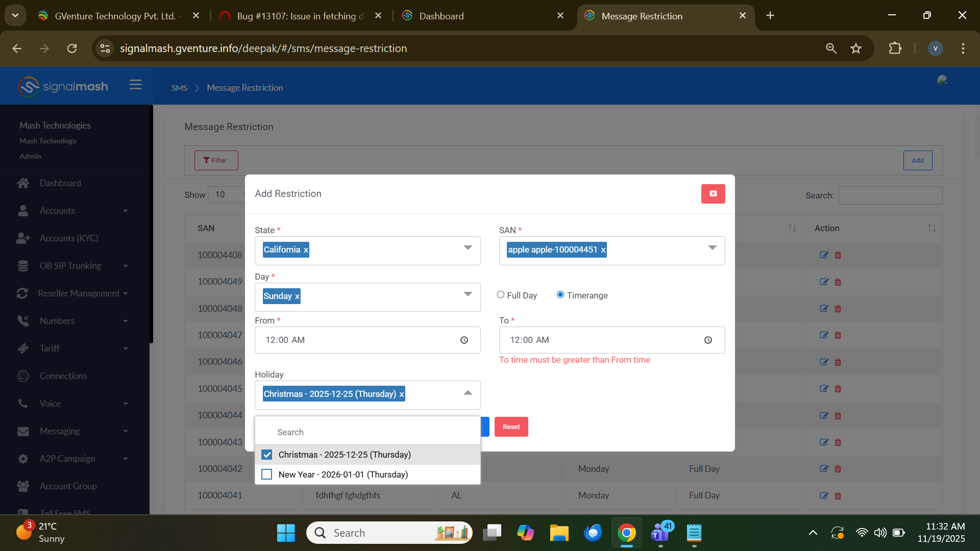This screenshot has height=551, width=980.
Task: Click delete icon for SAN 100004041
Action: 838,495
